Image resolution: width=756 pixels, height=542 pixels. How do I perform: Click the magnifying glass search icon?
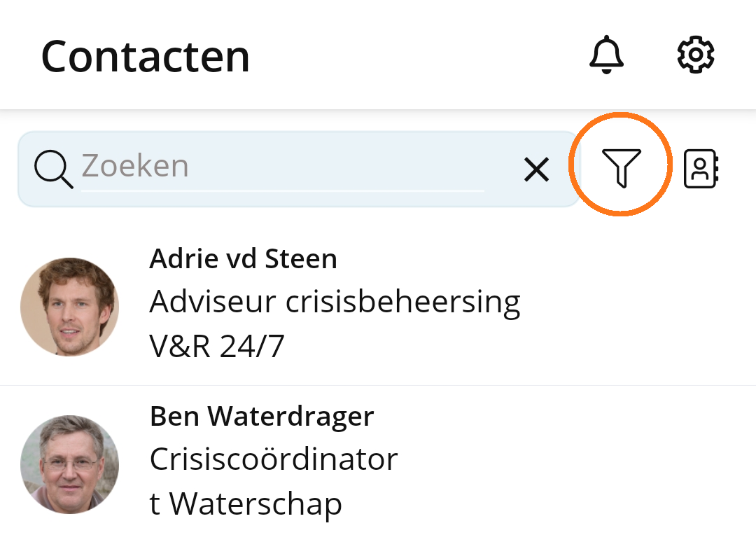[x=53, y=169]
